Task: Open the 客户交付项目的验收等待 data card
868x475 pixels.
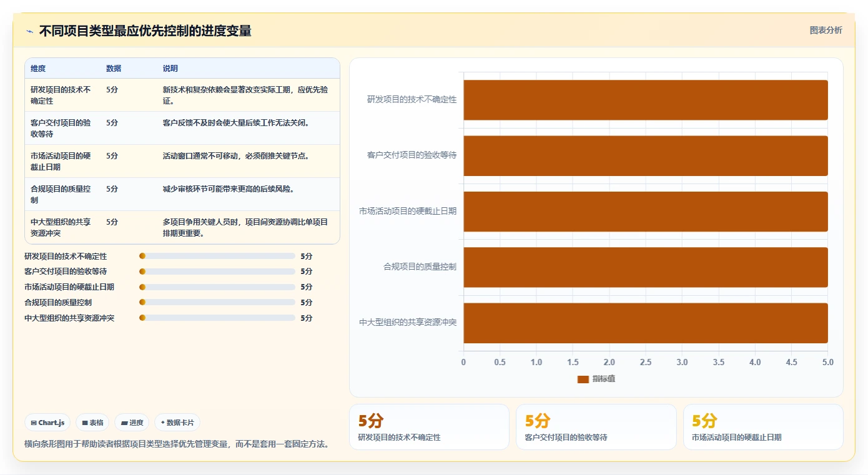Action: pyautogui.click(x=596, y=427)
